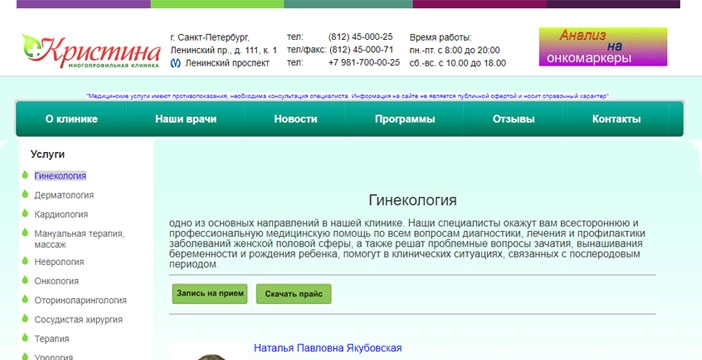Open Оториноларингология service link

pos(81,300)
